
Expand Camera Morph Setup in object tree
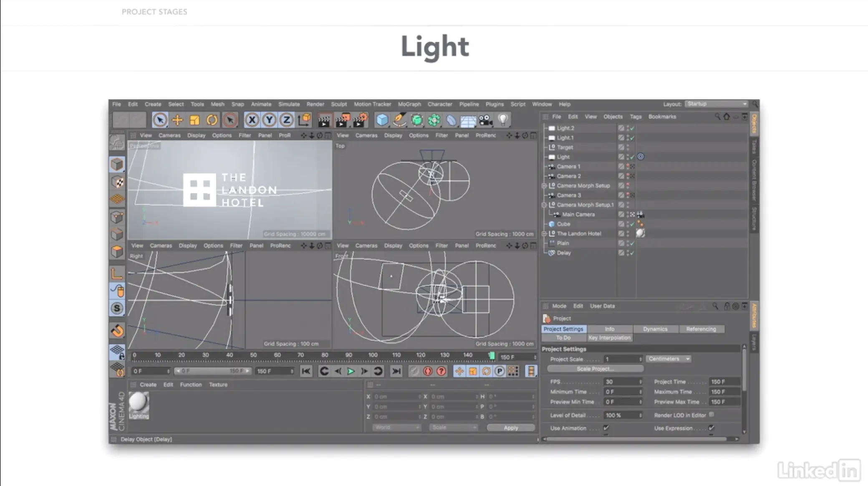[x=545, y=186]
